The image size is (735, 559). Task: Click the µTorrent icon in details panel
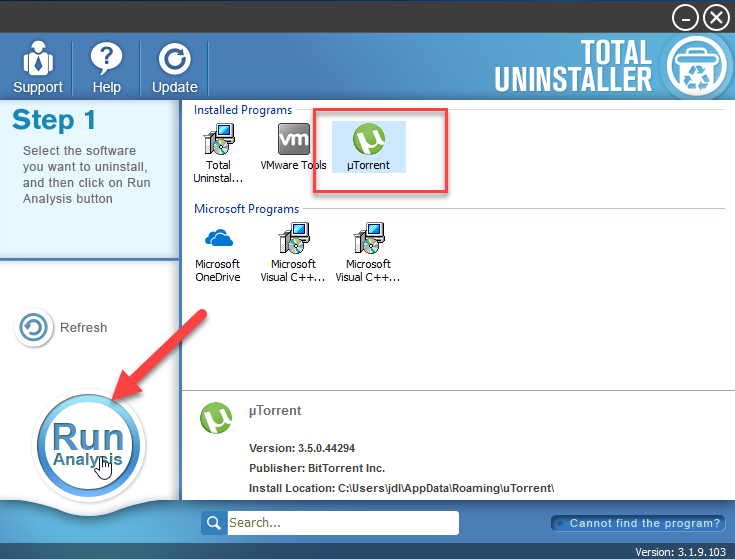coord(216,417)
